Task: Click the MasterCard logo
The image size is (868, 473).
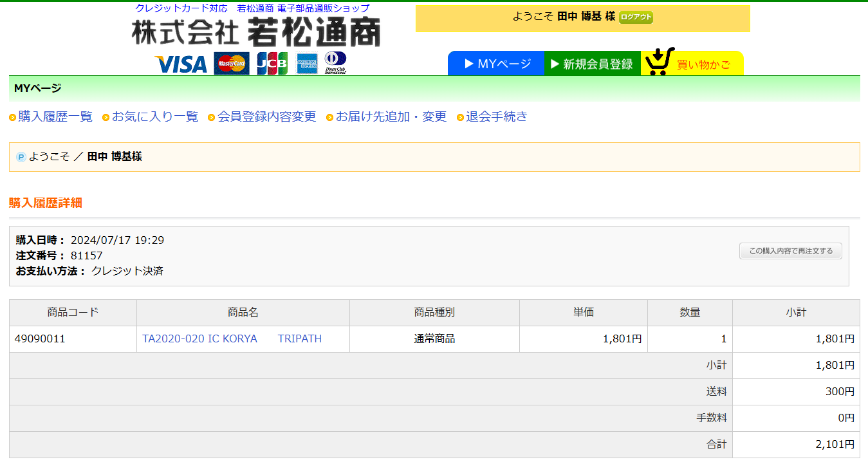Action: [x=232, y=64]
